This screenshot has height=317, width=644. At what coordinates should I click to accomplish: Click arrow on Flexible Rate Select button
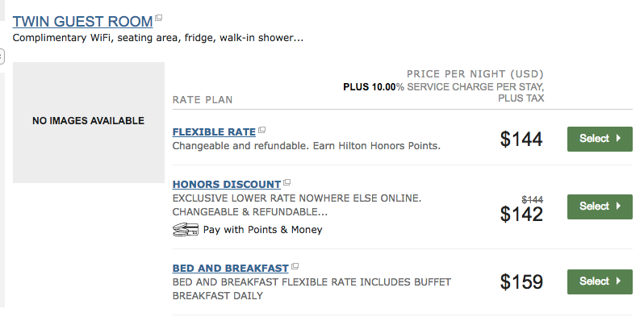pos(618,139)
